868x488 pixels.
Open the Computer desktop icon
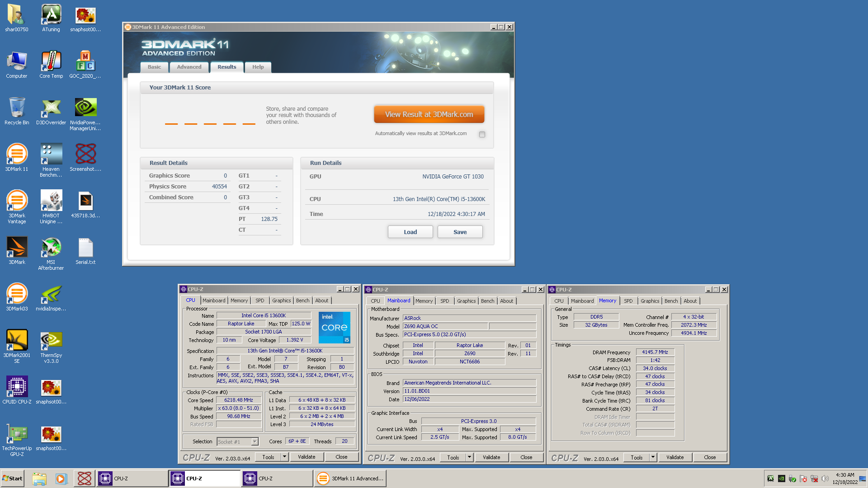pos(17,65)
